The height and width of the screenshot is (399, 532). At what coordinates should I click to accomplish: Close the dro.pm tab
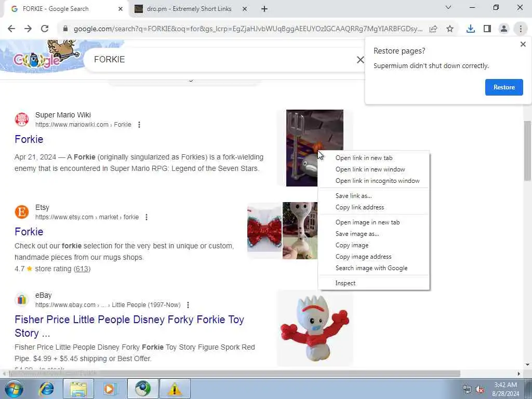click(245, 9)
